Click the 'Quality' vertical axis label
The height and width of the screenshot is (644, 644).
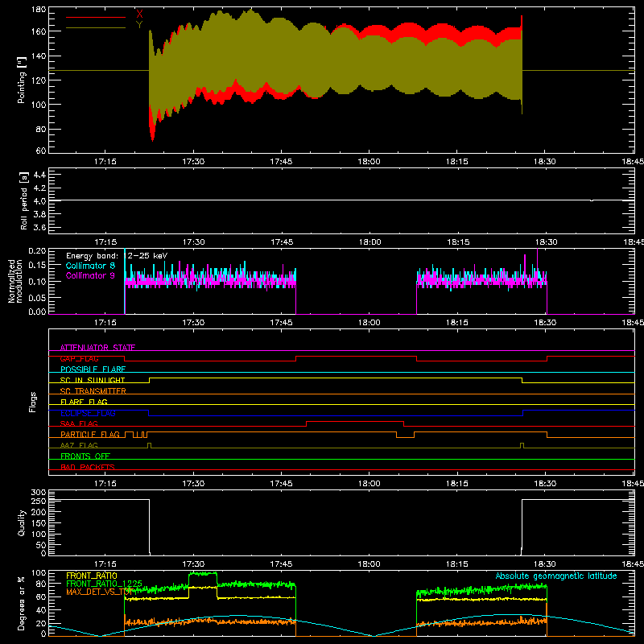(x=22, y=522)
